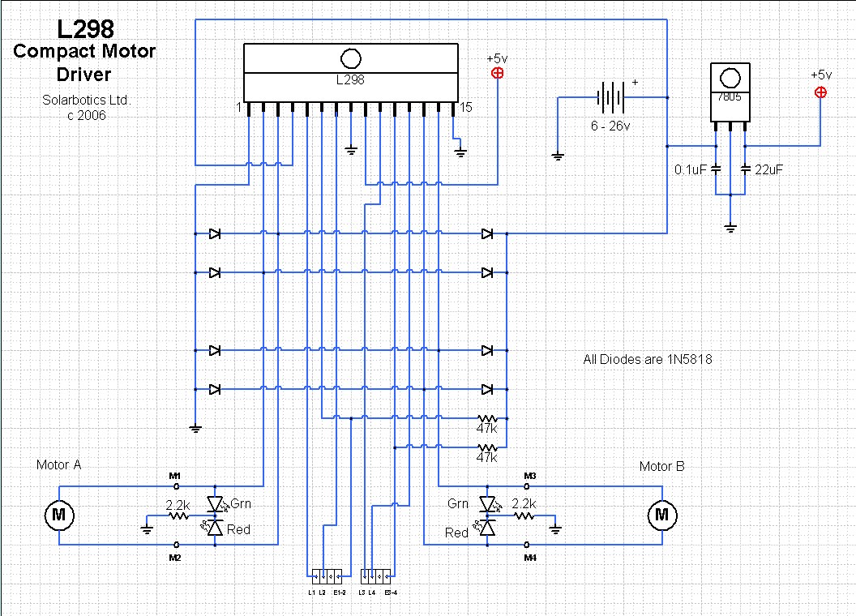Click the L3 L4 E3-4 connector block
The image size is (856, 616).
point(375,576)
